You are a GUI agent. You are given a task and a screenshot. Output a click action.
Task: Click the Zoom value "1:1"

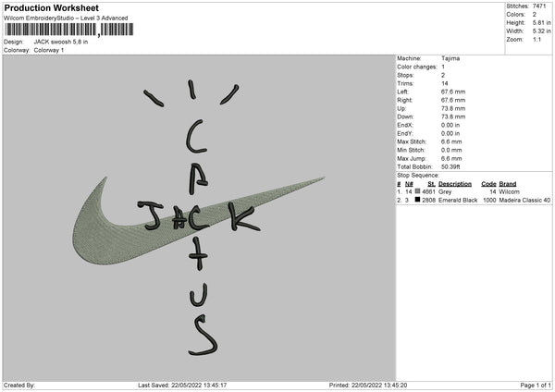click(x=536, y=40)
